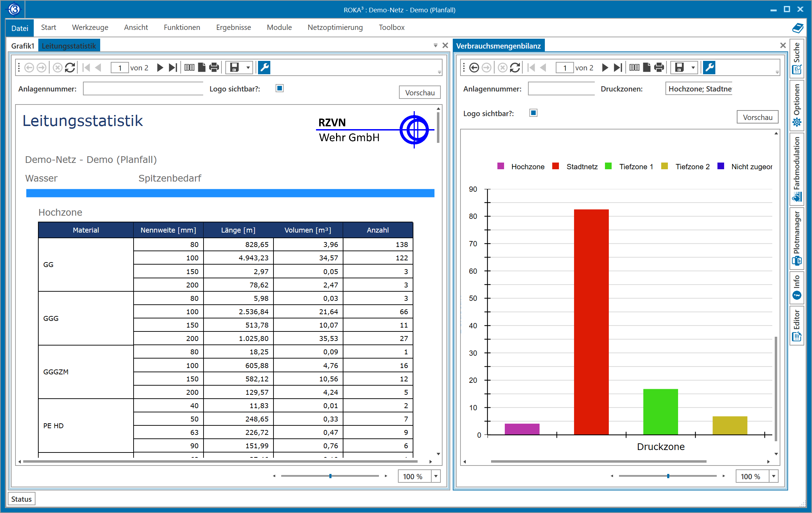Screen dimensions: 812x513
Task: Open save/export dropdown in Leitungsstatistik toolbar
Action: 248,68
